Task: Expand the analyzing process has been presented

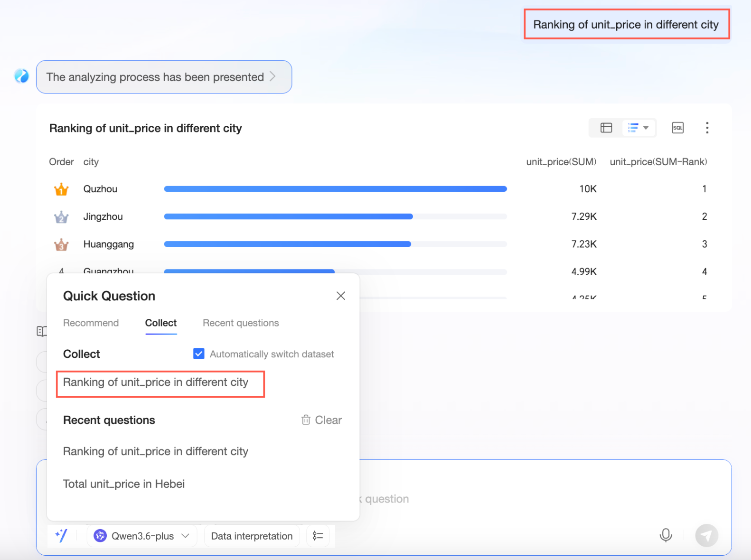Action: tap(164, 77)
